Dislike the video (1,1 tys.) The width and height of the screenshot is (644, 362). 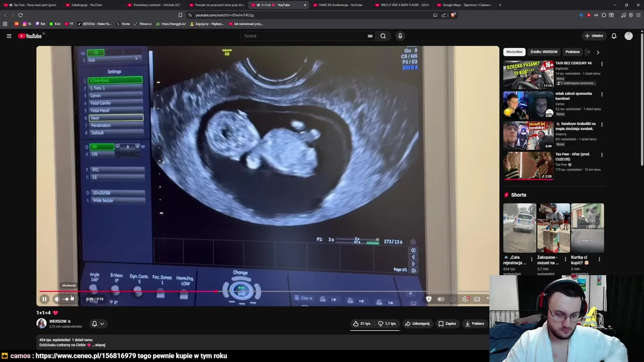pyautogui.click(x=387, y=324)
